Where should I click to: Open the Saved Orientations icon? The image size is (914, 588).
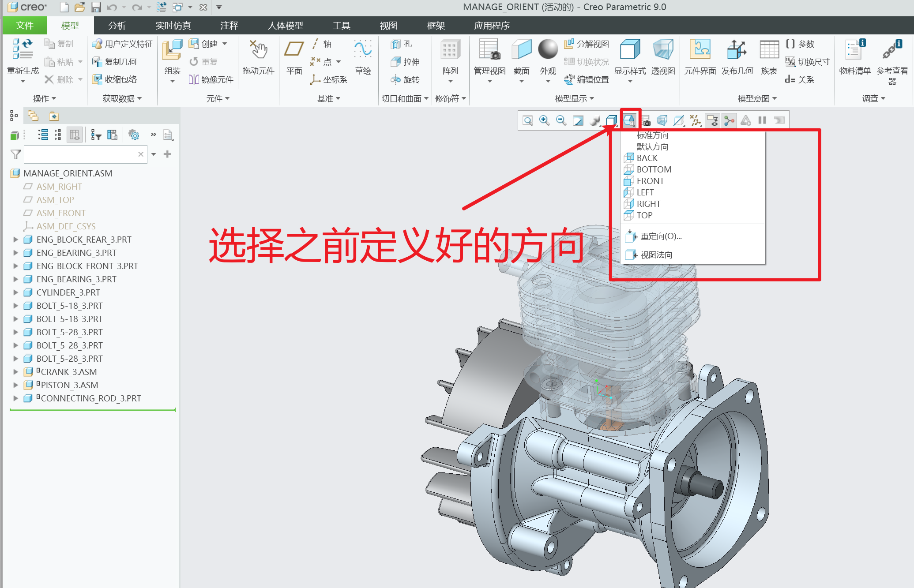pyautogui.click(x=629, y=120)
